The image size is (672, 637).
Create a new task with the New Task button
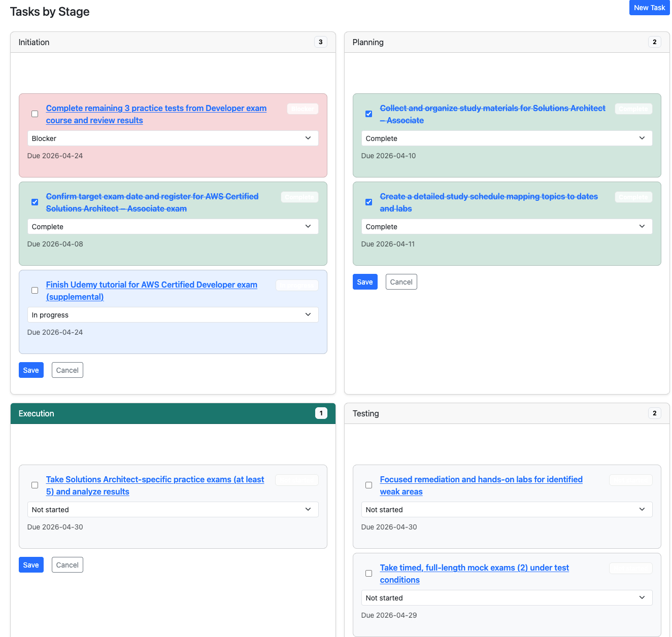click(x=649, y=8)
